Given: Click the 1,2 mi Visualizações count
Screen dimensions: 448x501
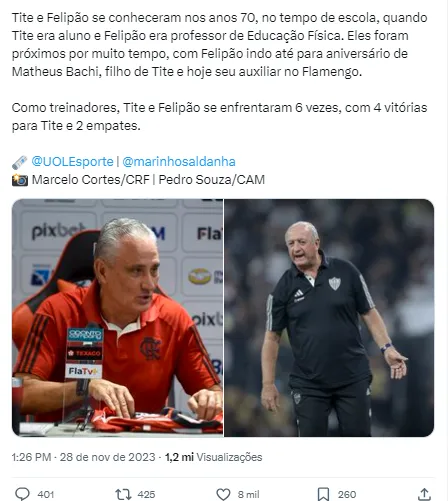Looking at the screenshot, I should [214, 457].
